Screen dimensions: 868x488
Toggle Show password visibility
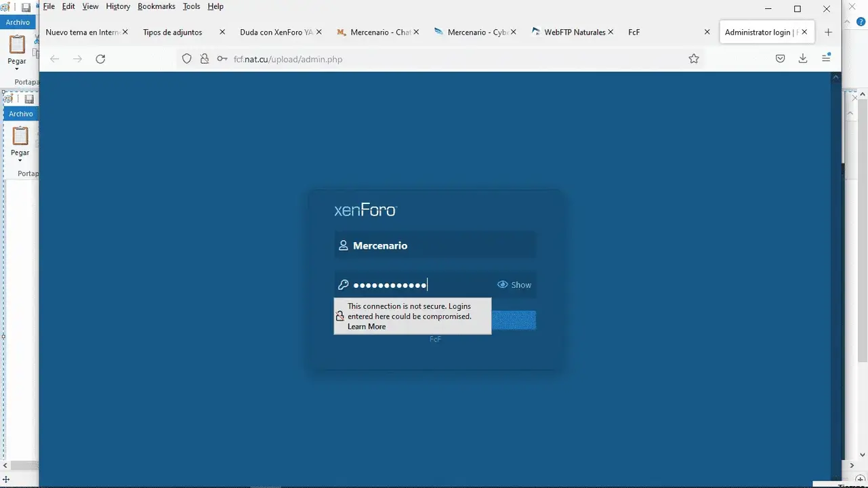pyautogui.click(x=514, y=285)
